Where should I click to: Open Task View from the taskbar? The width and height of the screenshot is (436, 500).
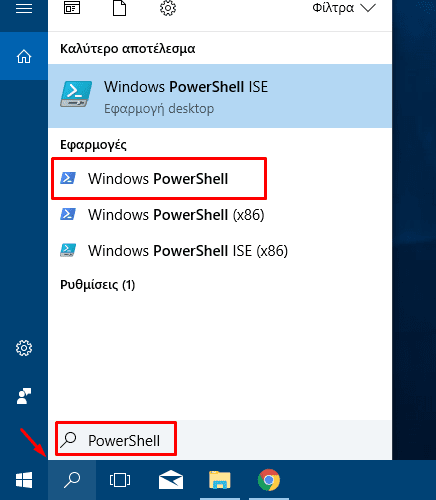120,480
